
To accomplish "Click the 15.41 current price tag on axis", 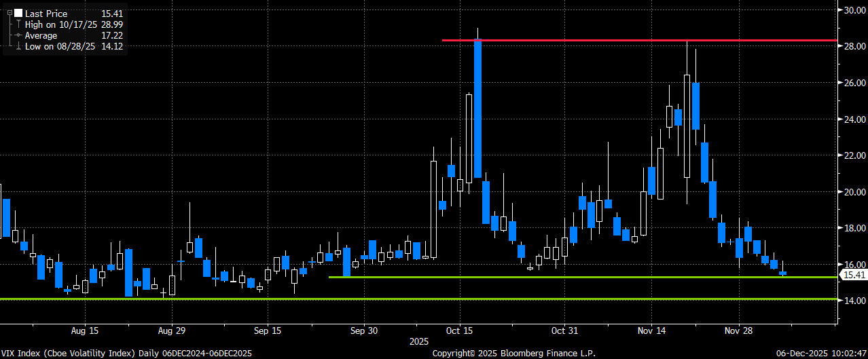I will pyautogui.click(x=853, y=275).
